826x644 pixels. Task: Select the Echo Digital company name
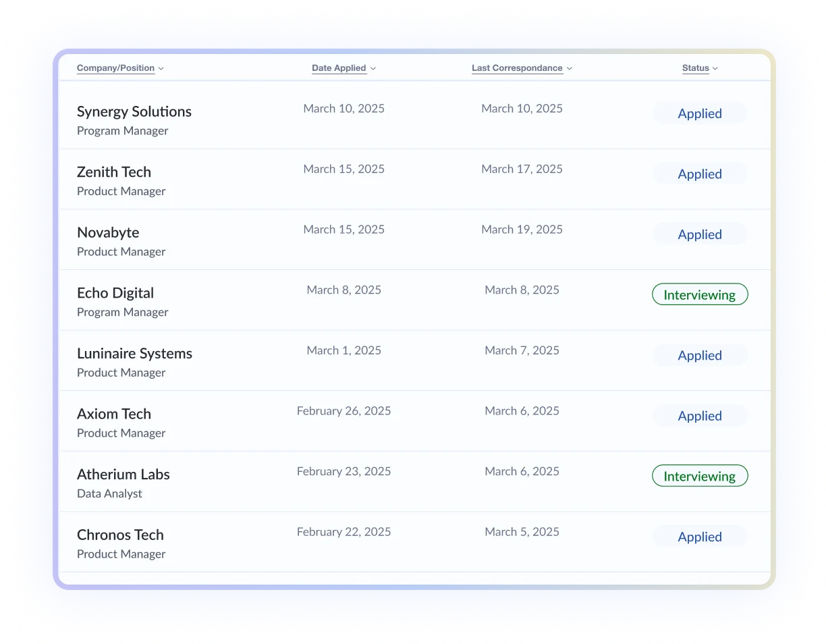[115, 293]
